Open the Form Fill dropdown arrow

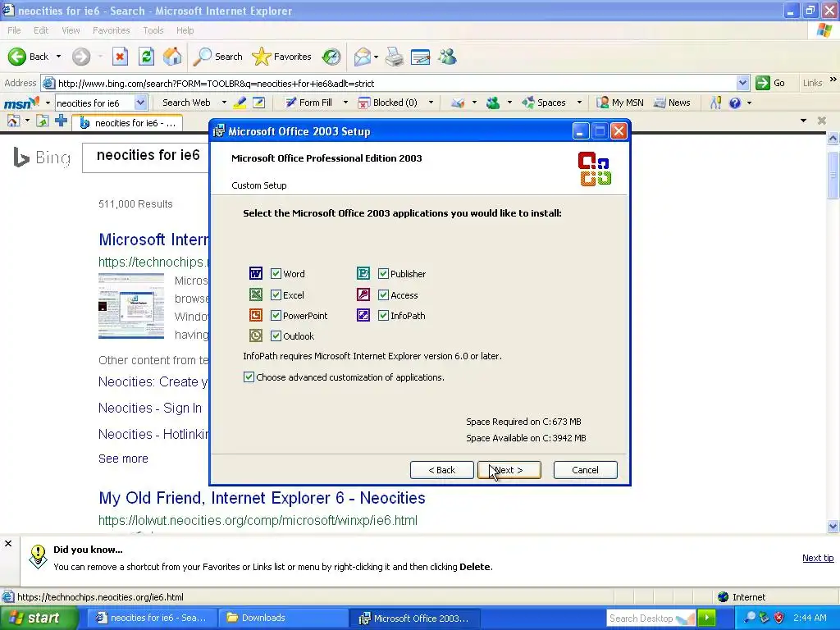point(345,103)
